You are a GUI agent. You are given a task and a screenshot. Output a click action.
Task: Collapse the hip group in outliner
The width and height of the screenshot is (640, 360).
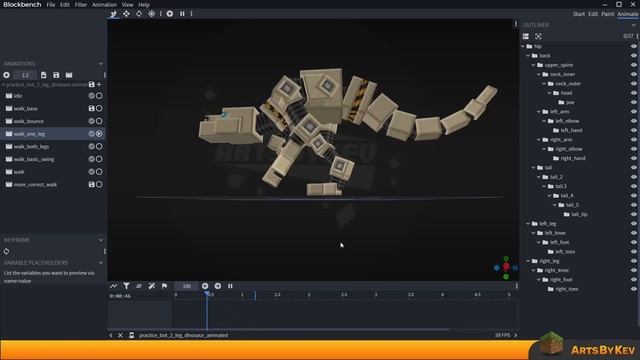(523, 47)
